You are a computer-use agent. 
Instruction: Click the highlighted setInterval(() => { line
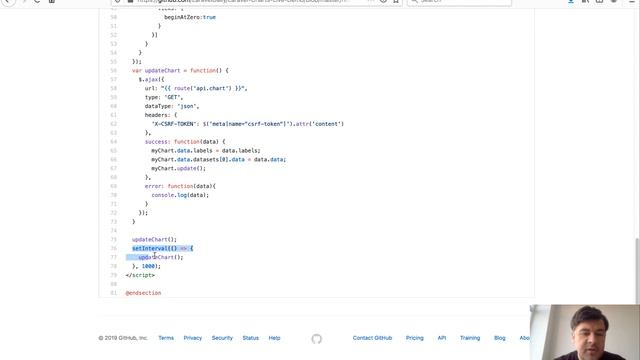point(162,249)
